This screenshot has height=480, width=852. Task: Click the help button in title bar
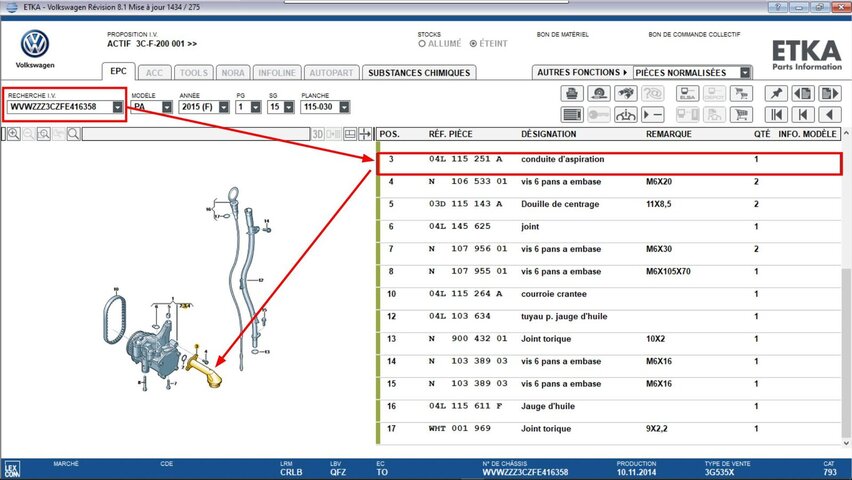click(x=778, y=7)
